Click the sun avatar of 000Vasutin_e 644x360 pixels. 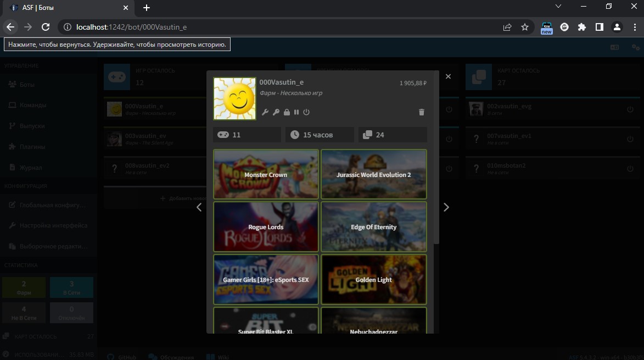[x=234, y=98]
